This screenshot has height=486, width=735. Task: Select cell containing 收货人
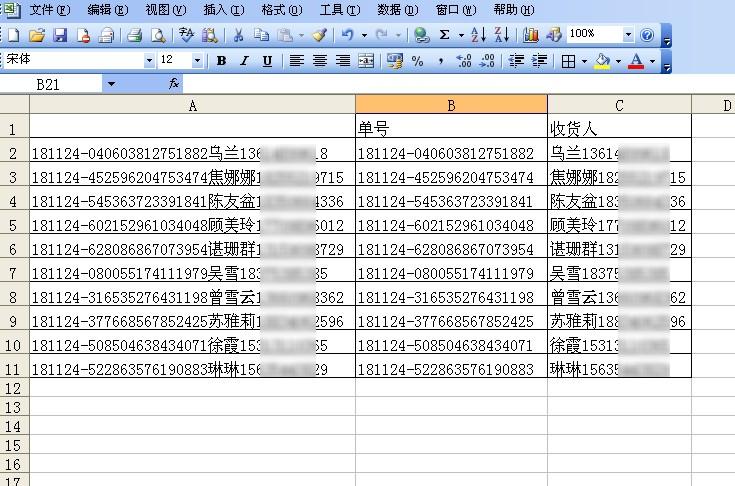619,126
